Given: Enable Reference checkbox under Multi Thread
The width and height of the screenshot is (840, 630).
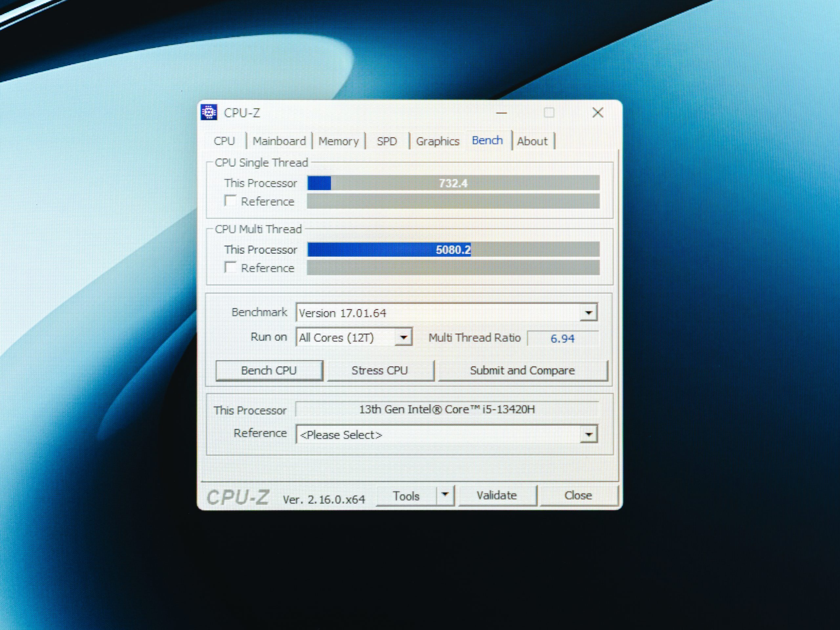Looking at the screenshot, I should [x=230, y=267].
